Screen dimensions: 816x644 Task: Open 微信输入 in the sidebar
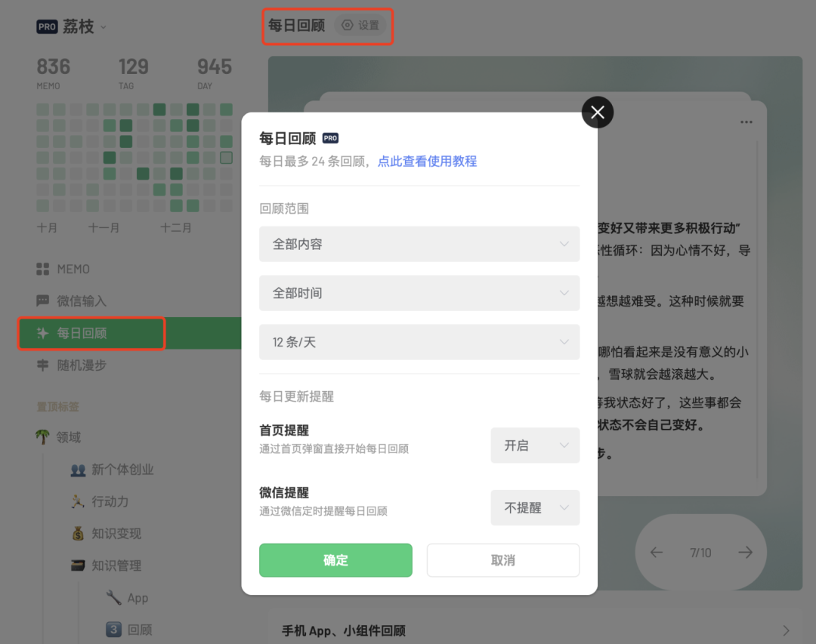(82, 300)
